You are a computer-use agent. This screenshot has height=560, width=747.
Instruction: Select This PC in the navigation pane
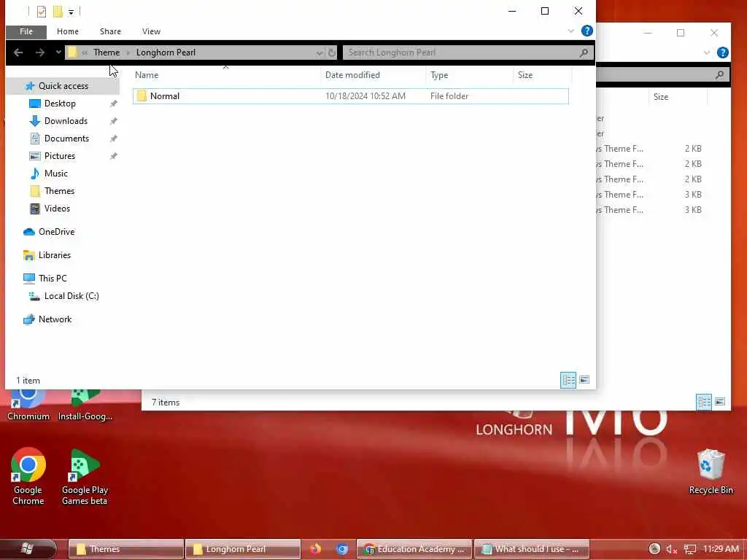[53, 278]
